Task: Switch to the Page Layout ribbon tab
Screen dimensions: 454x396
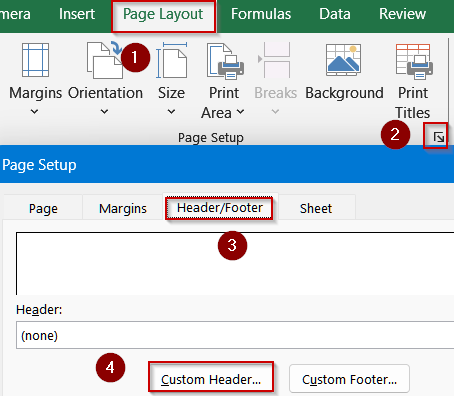Action: (163, 15)
